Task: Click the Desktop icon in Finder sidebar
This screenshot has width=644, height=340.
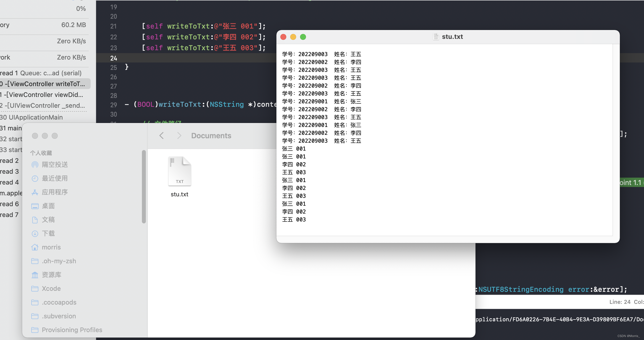Action: 35,206
